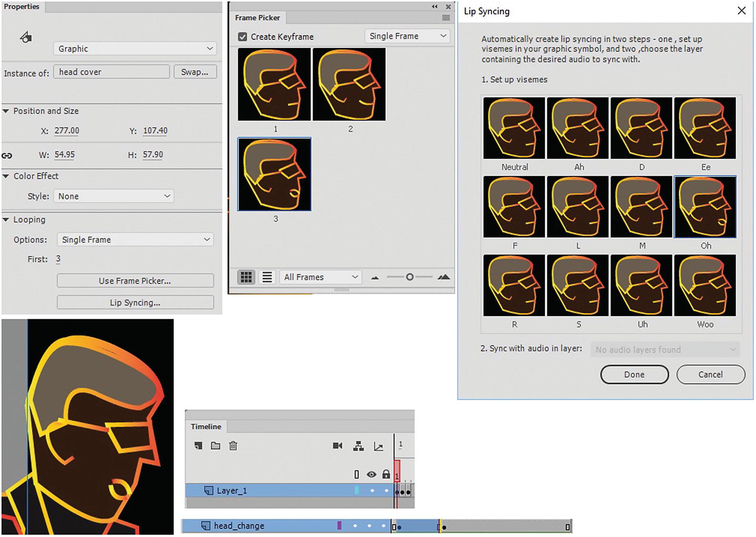Select the Frame Picker tab

tap(257, 18)
